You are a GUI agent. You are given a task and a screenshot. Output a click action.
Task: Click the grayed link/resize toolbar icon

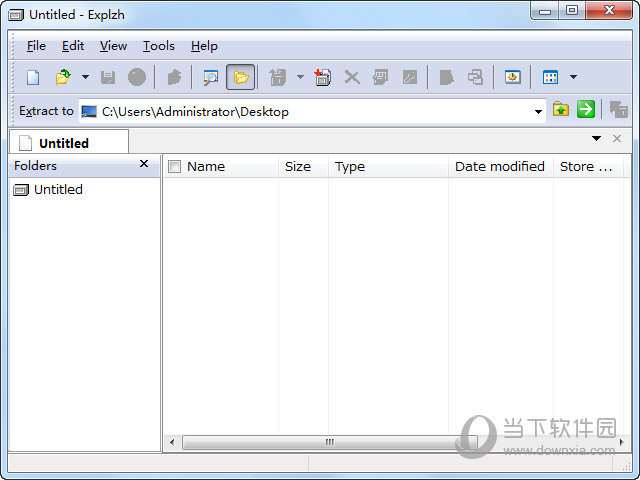coord(410,77)
